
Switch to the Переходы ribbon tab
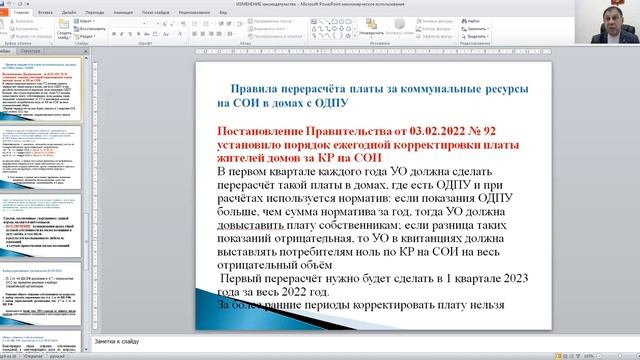coord(95,13)
